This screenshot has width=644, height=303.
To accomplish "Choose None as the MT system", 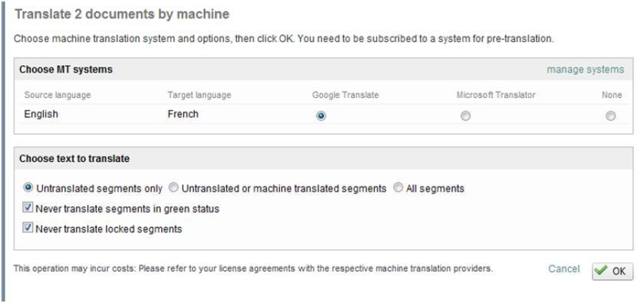I will pyautogui.click(x=610, y=116).
